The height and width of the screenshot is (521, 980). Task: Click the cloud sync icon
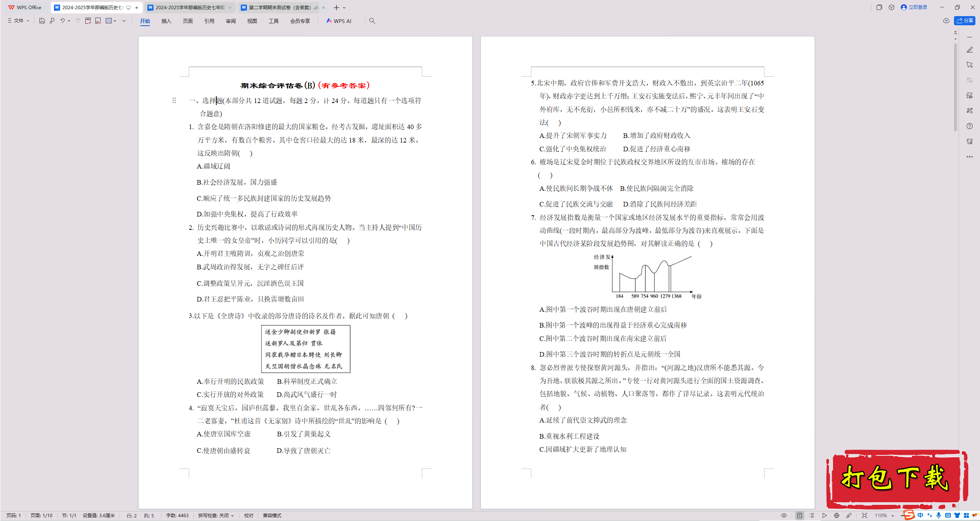[x=946, y=21]
